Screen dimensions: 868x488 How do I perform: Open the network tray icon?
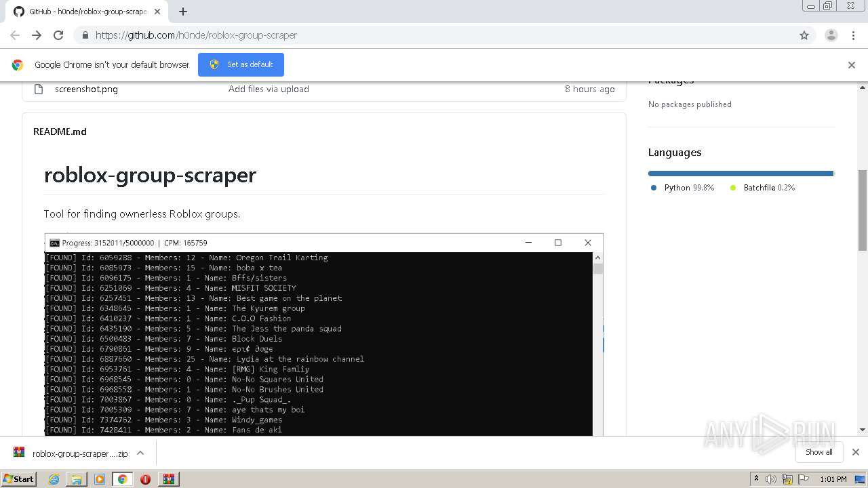tap(787, 479)
